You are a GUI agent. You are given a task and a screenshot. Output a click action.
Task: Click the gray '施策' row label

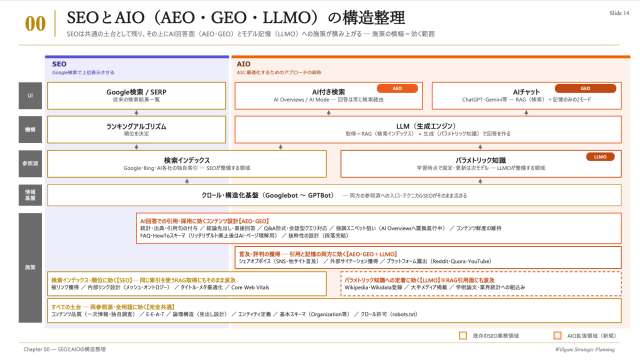pos(30,267)
